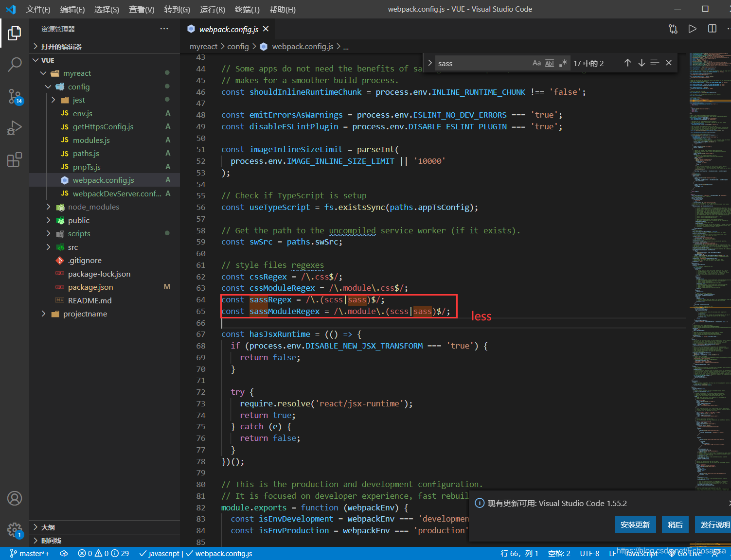
Task: Expand the 大纲 outline section
Action: [x=48, y=527]
